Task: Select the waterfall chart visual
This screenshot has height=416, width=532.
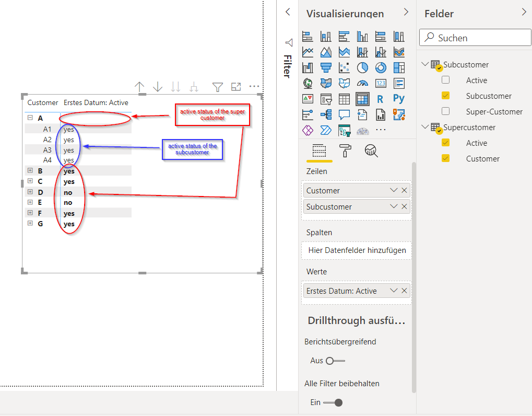Action: (x=308, y=67)
